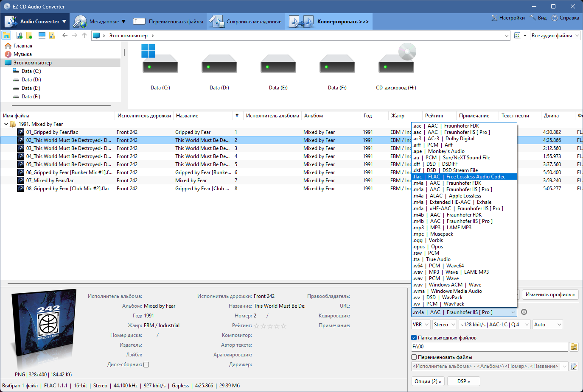This screenshot has width=583, height=392.
Task: Click the Настройки tools icon
Action: (x=494, y=18)
